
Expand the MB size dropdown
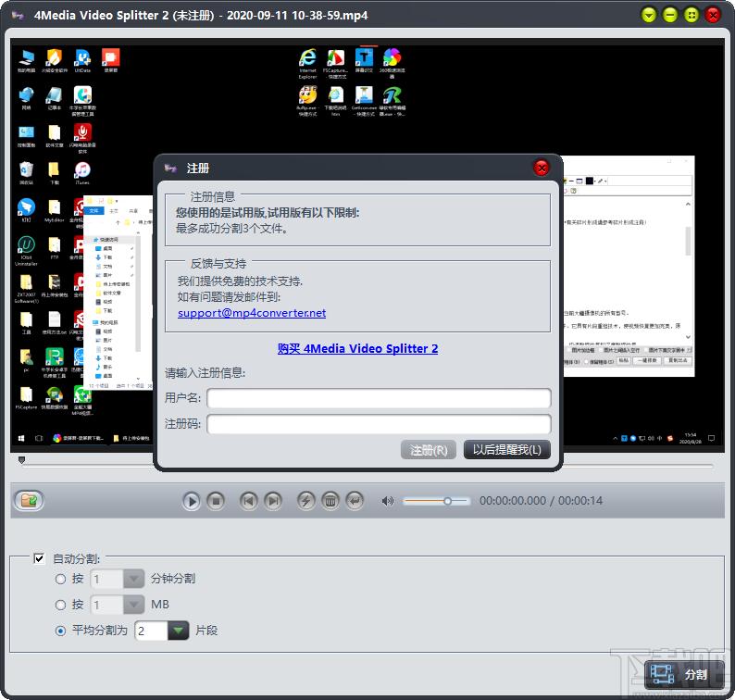(133, 605)
